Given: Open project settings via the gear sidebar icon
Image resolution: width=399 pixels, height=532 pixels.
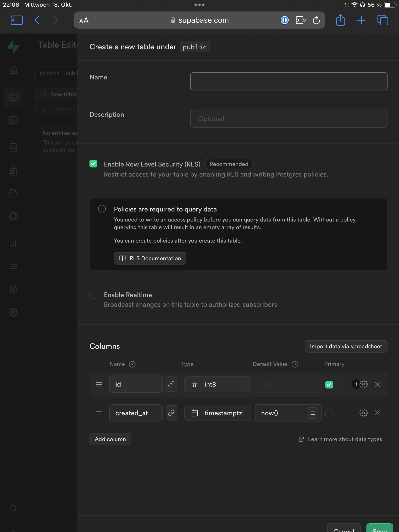Looking at the screenshot, I should click(13, 312).
